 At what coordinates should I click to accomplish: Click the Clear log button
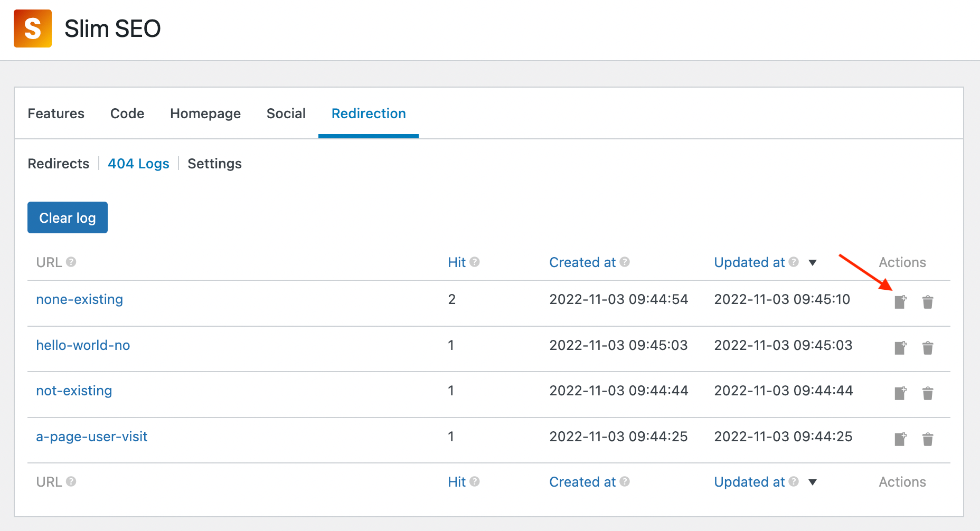(x=68, y=217)
